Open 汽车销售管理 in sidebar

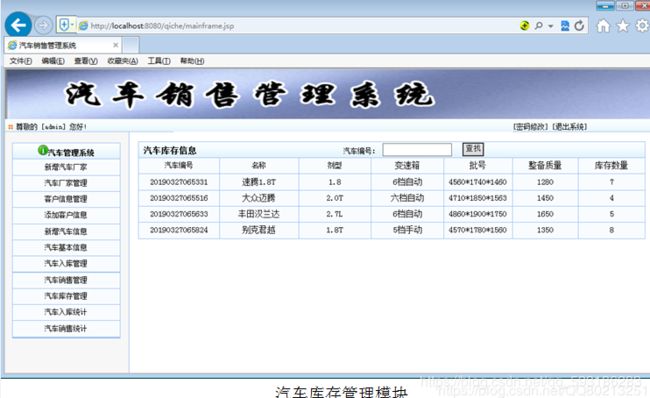coord(66,280)
